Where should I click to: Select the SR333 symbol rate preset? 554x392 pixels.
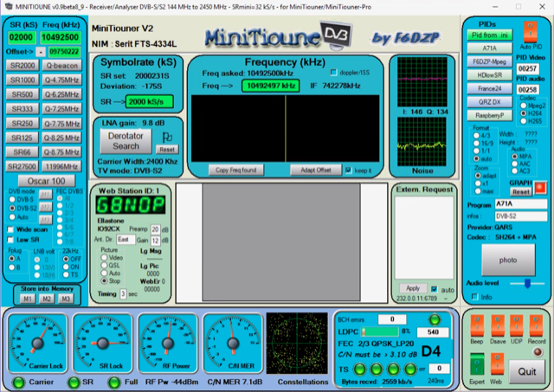23,109
